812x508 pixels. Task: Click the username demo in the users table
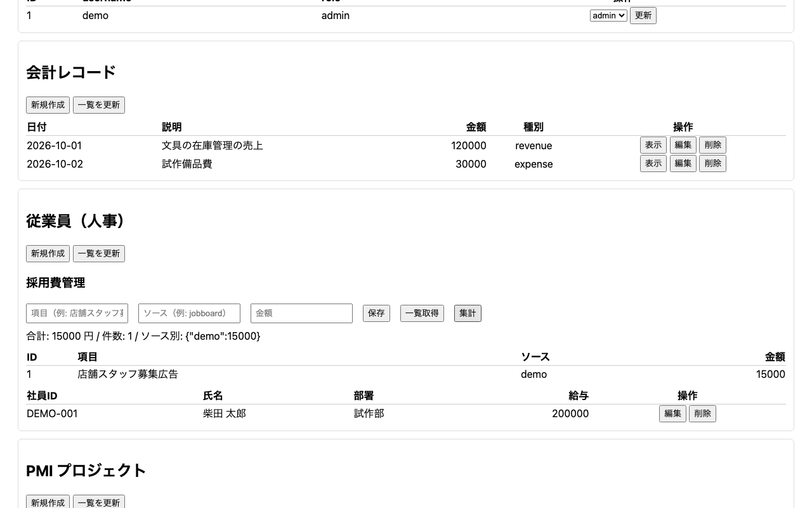[95, 15]
